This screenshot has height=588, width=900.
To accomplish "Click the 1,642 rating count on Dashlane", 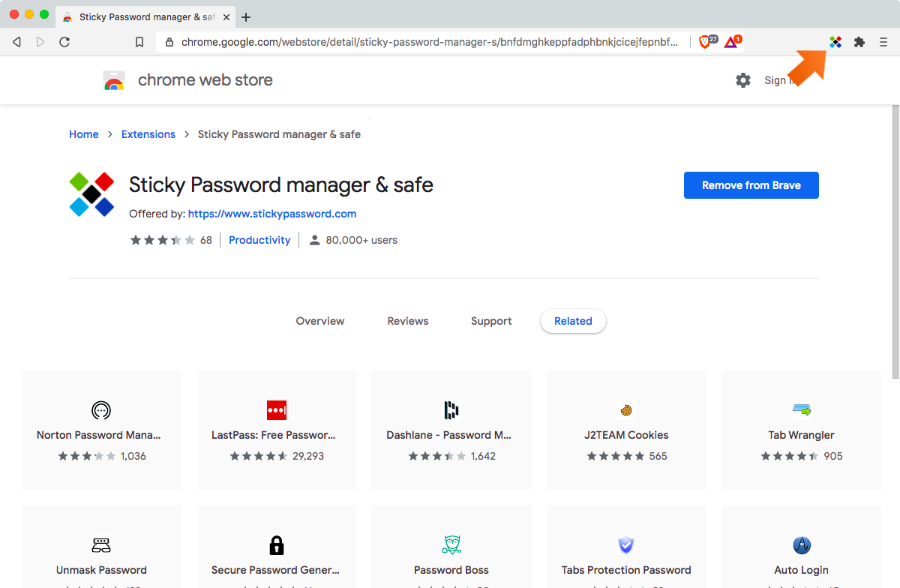I will click(x=483, y=456).
